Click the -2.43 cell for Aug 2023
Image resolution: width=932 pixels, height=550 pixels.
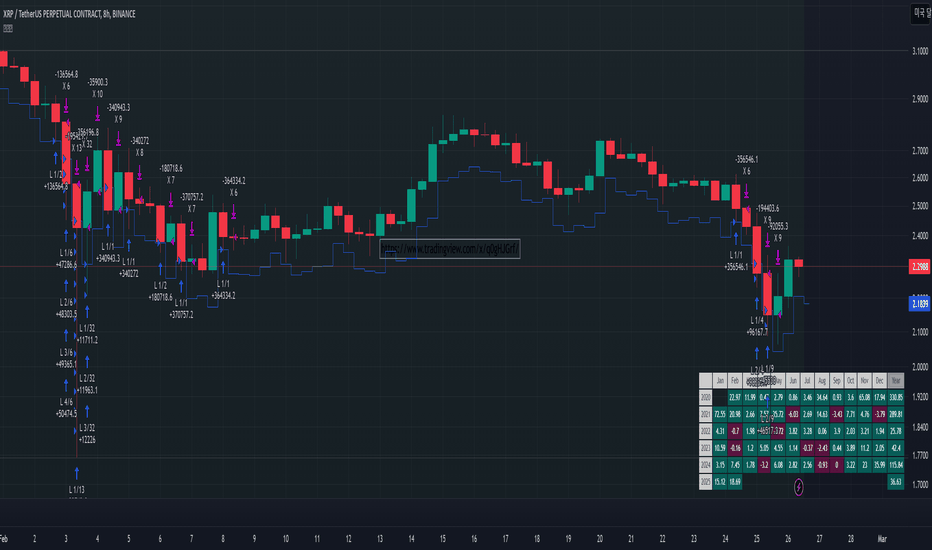[822, 448]
